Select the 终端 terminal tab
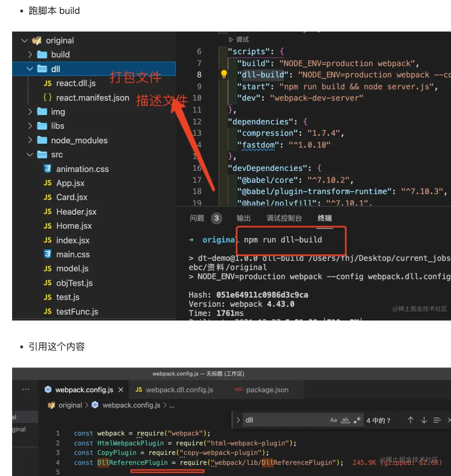Image resolution: width=451 pixels, height=476 pixels. pos(325,218)
